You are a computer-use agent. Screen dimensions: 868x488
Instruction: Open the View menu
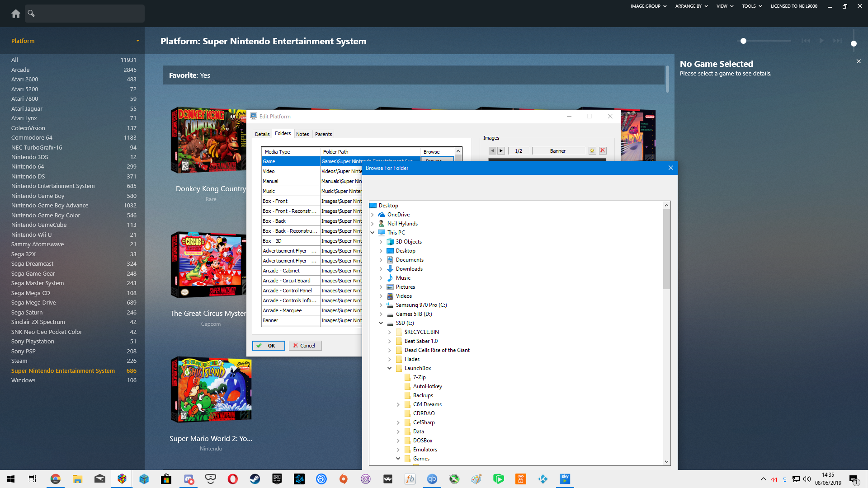point(725,6)
